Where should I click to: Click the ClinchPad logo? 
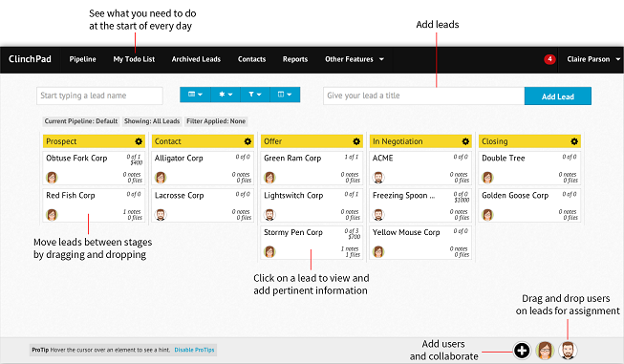tap(30, 59)
